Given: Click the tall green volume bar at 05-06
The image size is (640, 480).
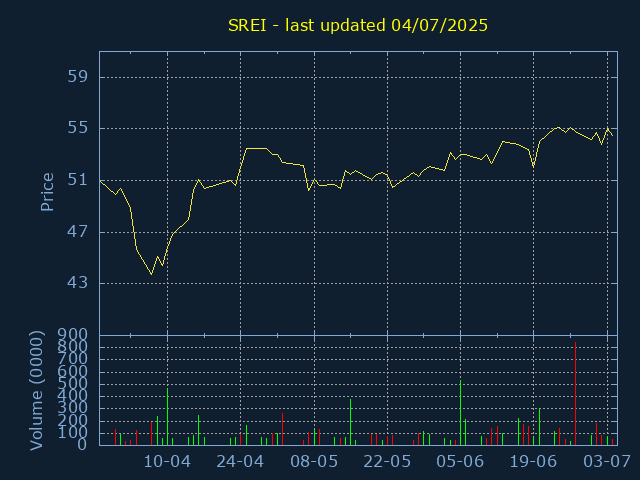Looking at the screenshot, I should coord(460,413).
